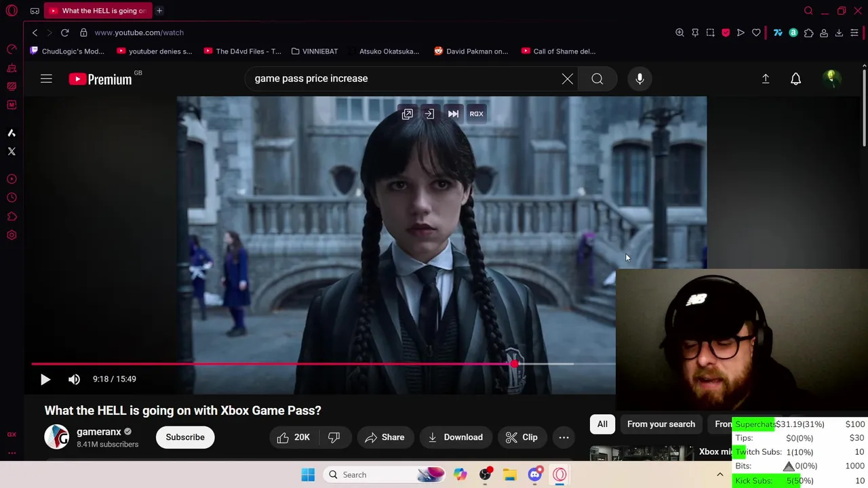Open YouTube hamburger guide menu

tap(46, 79)
